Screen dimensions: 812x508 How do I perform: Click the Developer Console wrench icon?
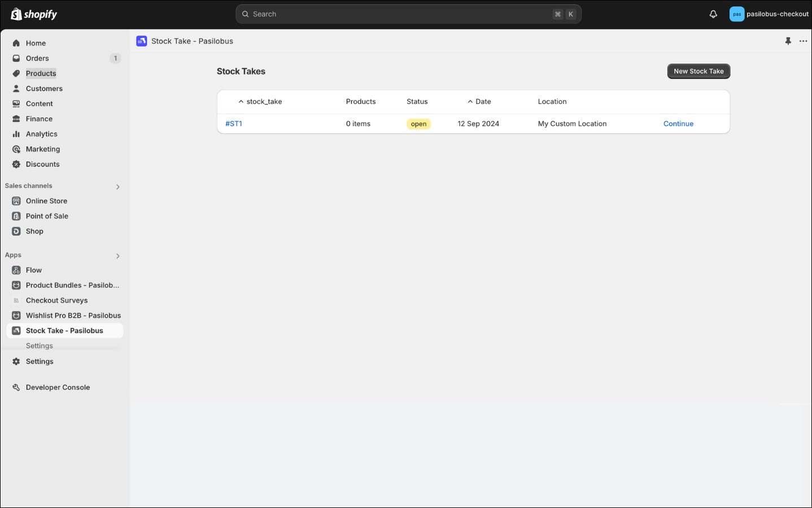coord(16,387)
